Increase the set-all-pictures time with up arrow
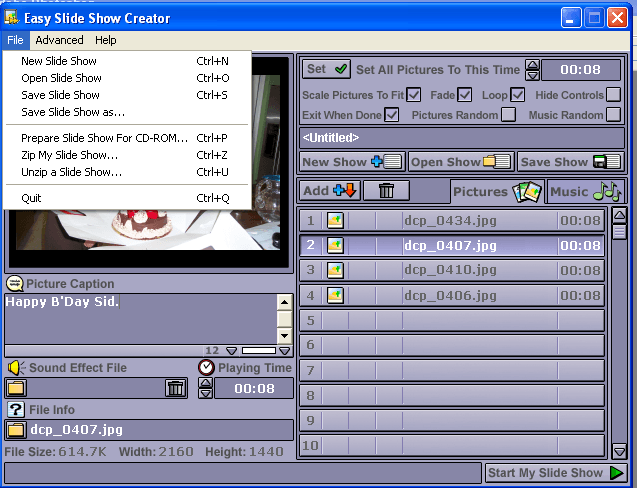 [x=532, y=65]
